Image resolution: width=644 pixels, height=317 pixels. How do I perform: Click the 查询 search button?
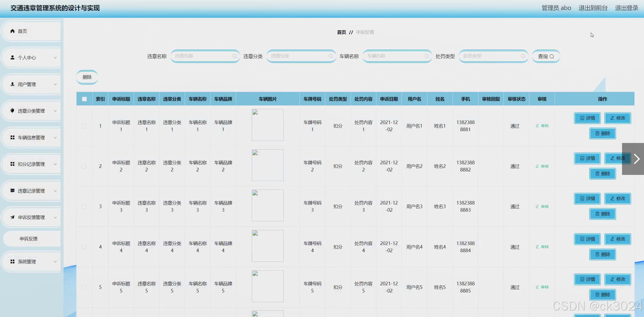pos(546,56)
